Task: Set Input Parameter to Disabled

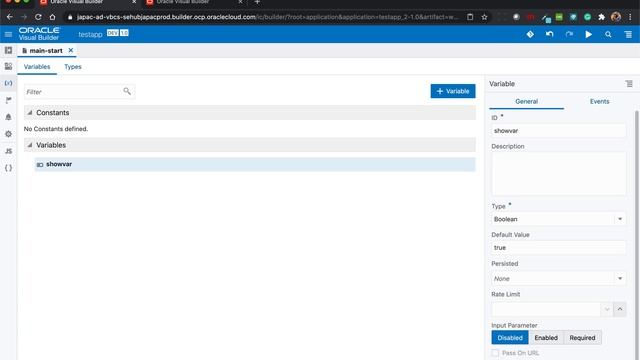Action: pos(510,338)
